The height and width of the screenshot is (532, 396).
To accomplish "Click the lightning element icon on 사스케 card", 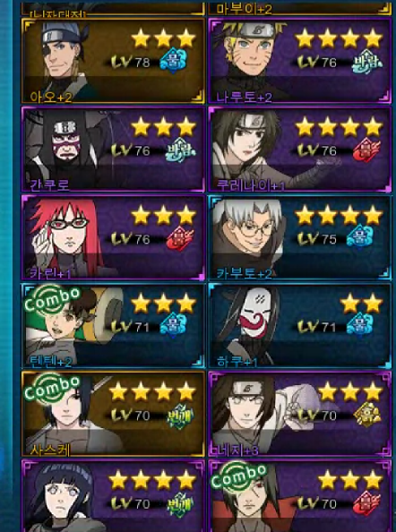I will [180, 416].
